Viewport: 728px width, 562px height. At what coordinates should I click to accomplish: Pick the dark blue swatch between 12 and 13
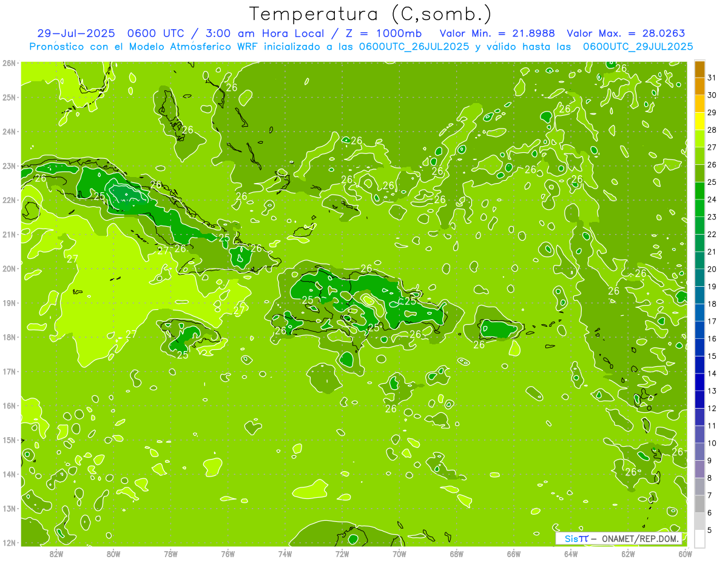coord(699,400)
